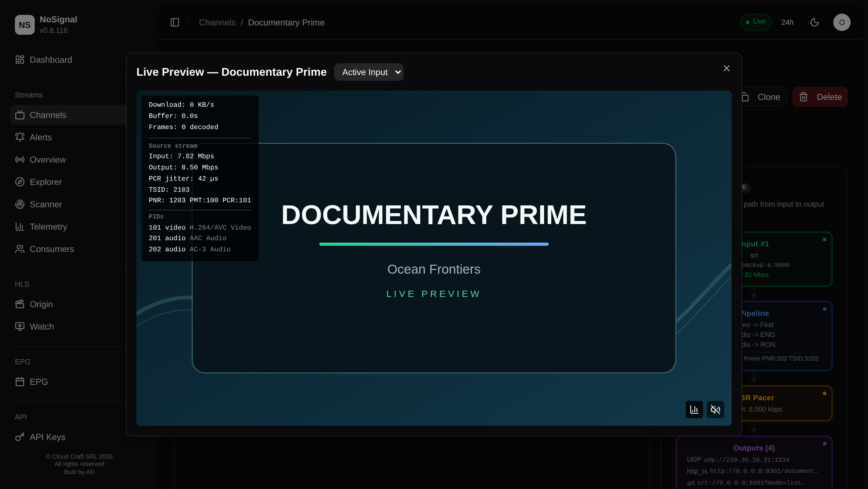Click the Channels breadcrumb link
The width and height of the screenshot is (868, 489).
click(x=217, y=23)
